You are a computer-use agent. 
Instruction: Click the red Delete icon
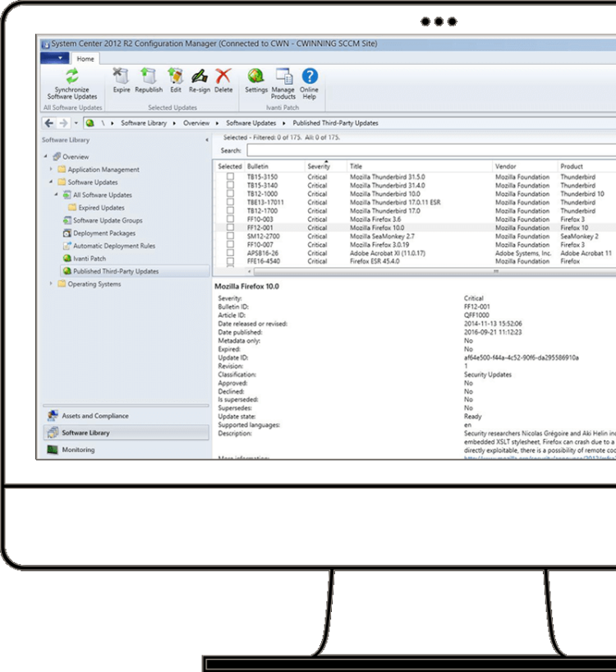click(x=223, y=76)
